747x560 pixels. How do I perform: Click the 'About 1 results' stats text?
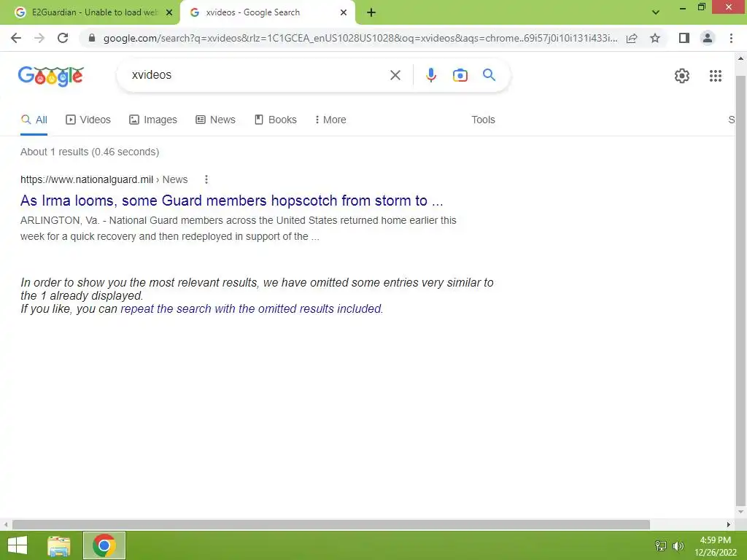click(x=90, y=152)
